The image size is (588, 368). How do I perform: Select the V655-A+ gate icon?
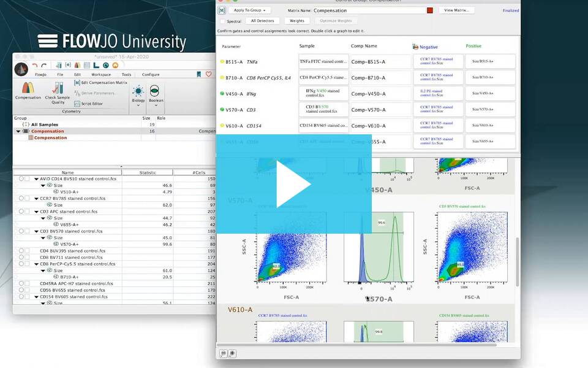[56, 224]
